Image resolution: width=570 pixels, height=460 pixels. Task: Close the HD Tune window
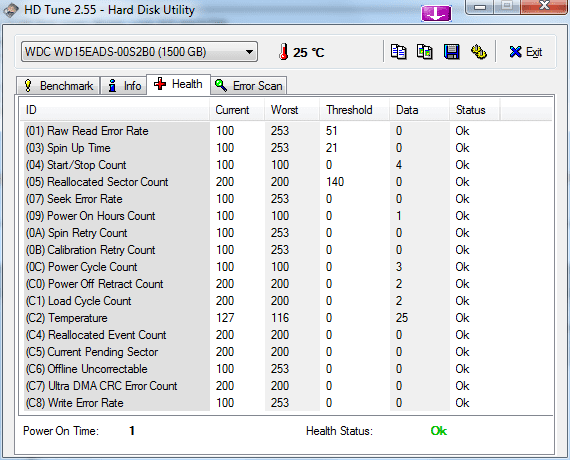[x=544, y=6]
